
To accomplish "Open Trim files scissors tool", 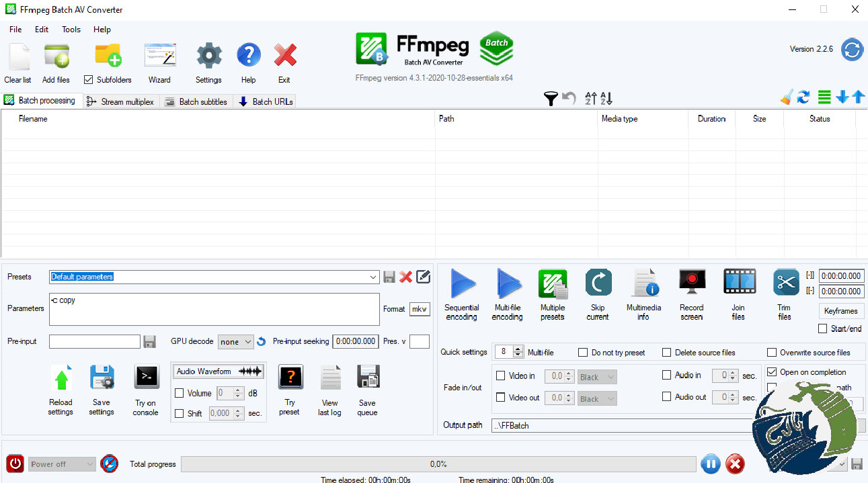I will [786, 282].
